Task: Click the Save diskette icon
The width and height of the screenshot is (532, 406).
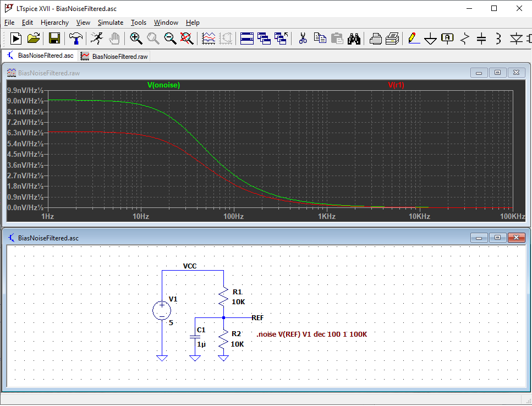Action: pos(54,38)
